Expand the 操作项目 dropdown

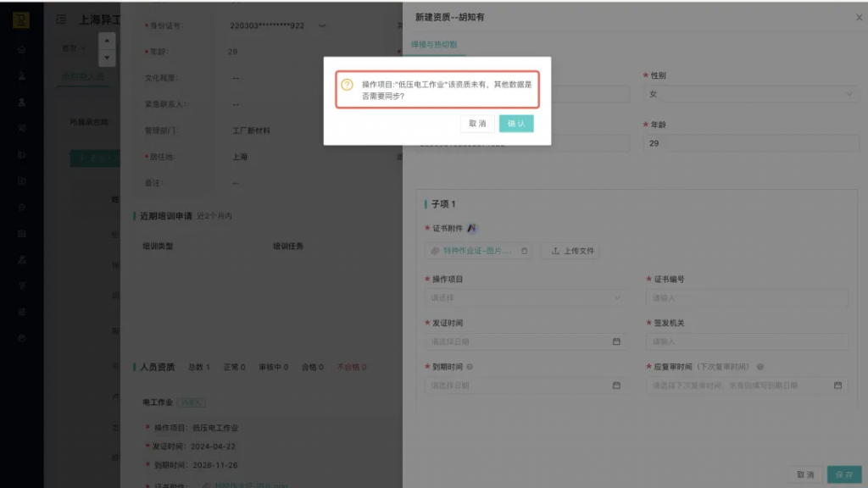525,297
